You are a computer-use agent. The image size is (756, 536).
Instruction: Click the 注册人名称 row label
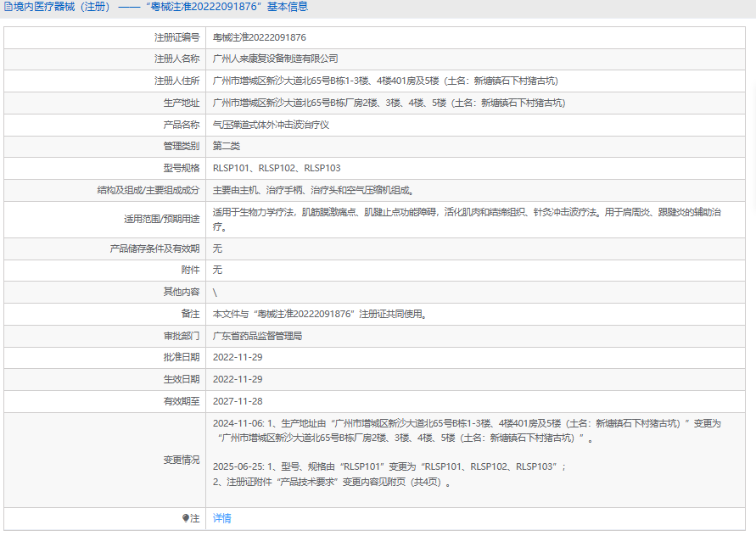(177, 59)
